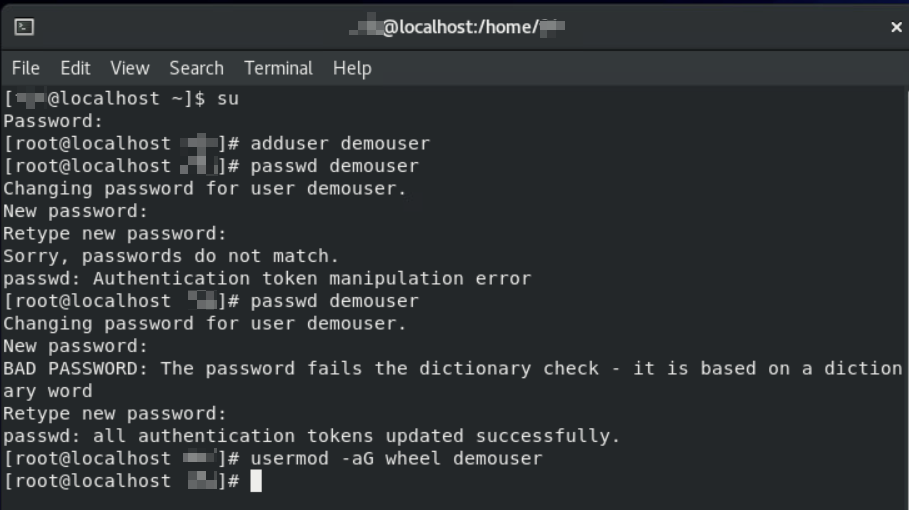Open the File menu

(x=26, y=68)
